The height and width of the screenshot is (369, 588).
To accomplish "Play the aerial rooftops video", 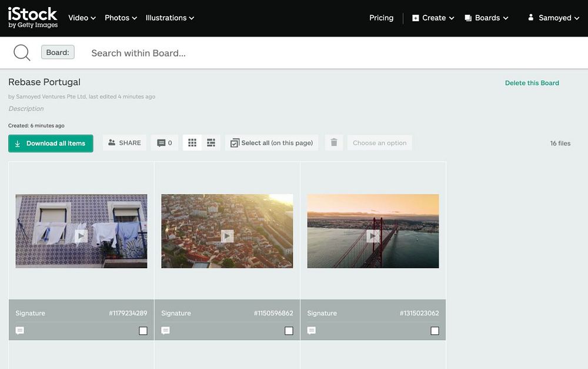I will [227, 236].
